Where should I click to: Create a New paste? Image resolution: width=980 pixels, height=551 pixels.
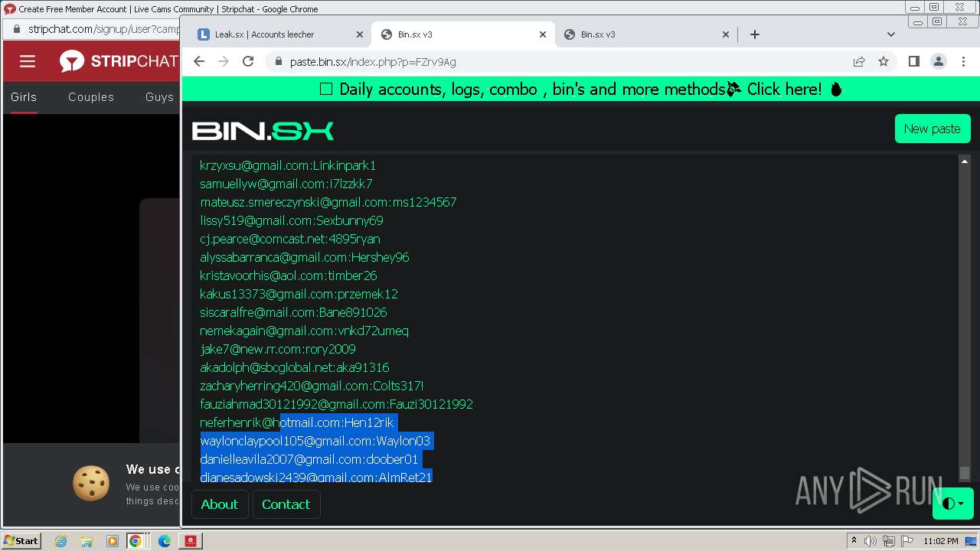(933, 129)
